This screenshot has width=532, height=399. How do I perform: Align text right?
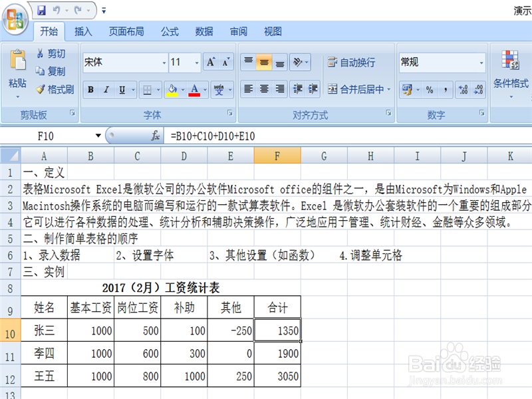279,89
